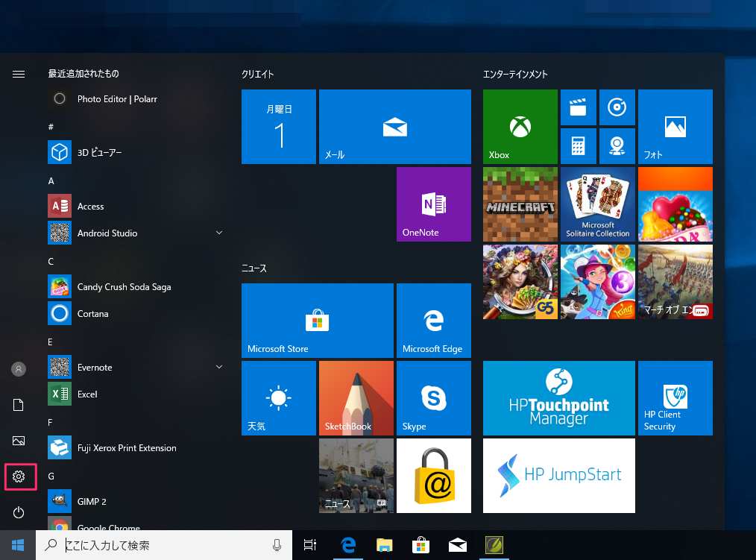Image resolution: width=756 pixels, height=560 pixels.
Task: Open the Groove Music disc tile
Action: click(x=617, y=107)
